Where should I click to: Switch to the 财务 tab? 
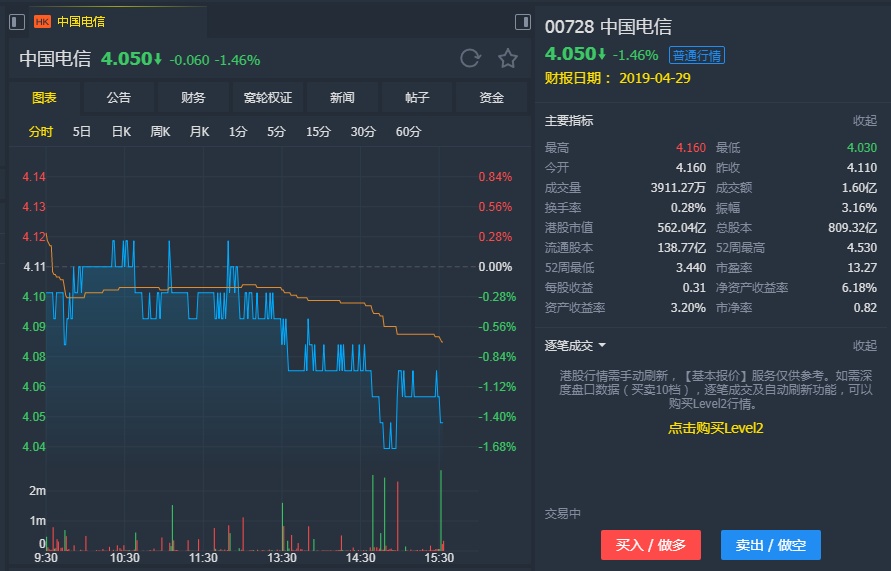tap(193, 98)
